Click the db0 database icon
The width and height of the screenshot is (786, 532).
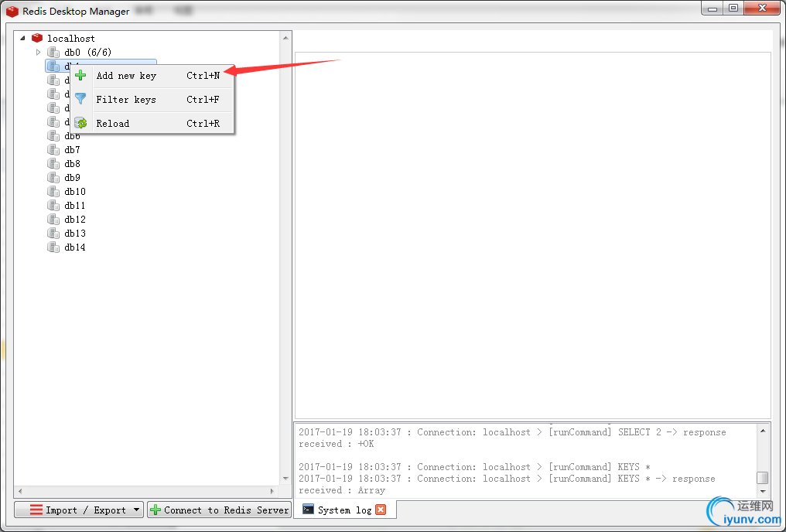53,52
